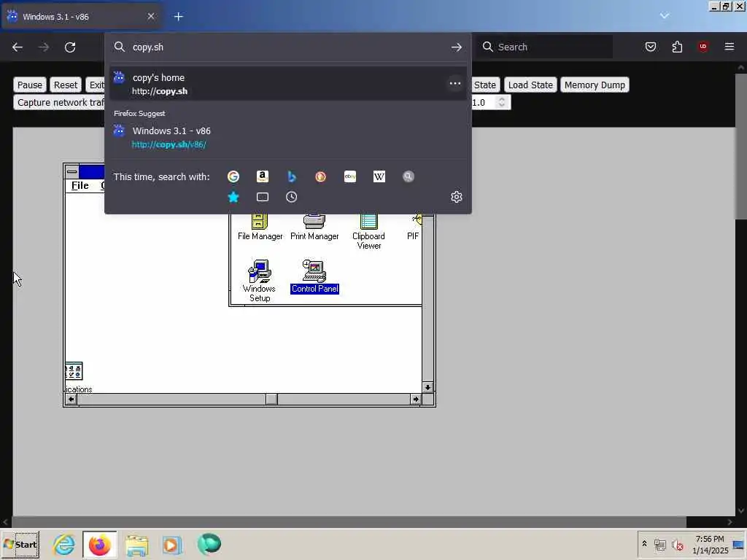Screen dimensions: 747x560
Task: Search open tabs via the tab icon
Action: [x=263, y=197]
